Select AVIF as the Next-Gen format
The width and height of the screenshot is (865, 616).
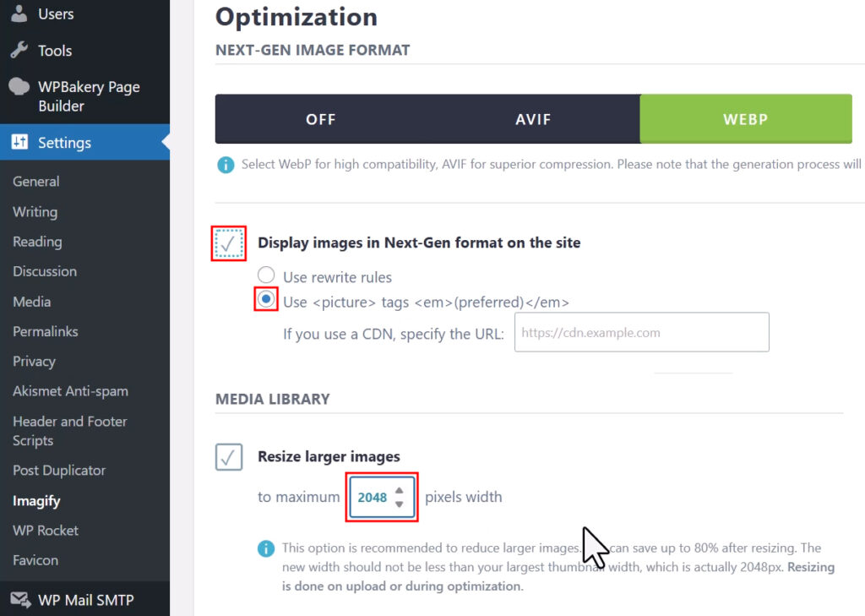(532, 119)
